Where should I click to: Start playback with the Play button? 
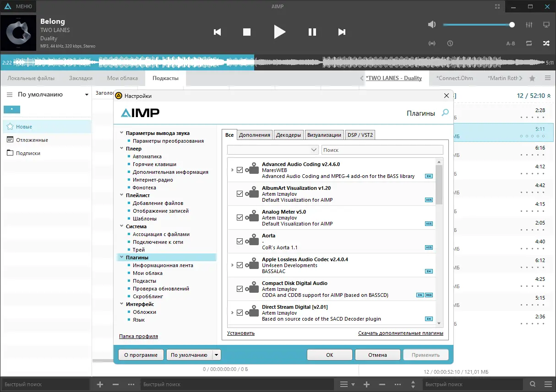point(279,32)
